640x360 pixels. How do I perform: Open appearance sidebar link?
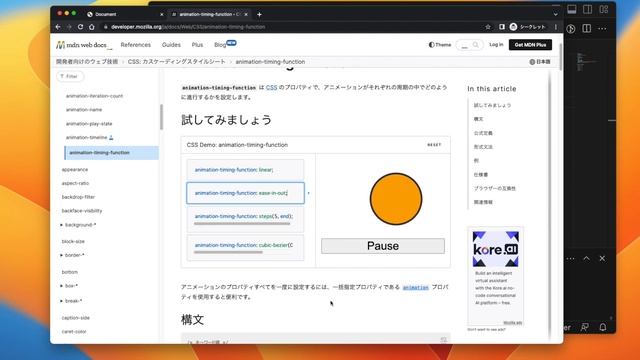click(x=75, y=169)
